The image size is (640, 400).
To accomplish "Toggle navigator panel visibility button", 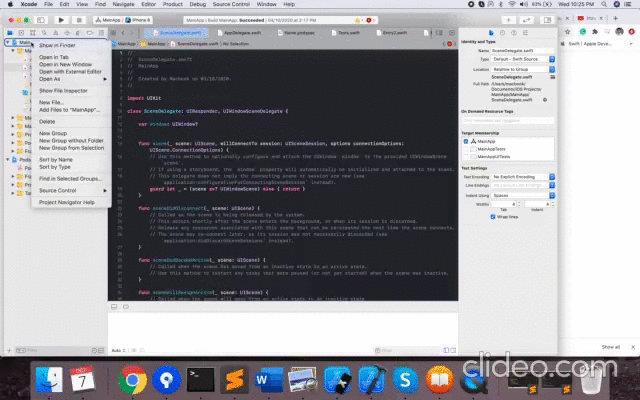I will (40, 20).
